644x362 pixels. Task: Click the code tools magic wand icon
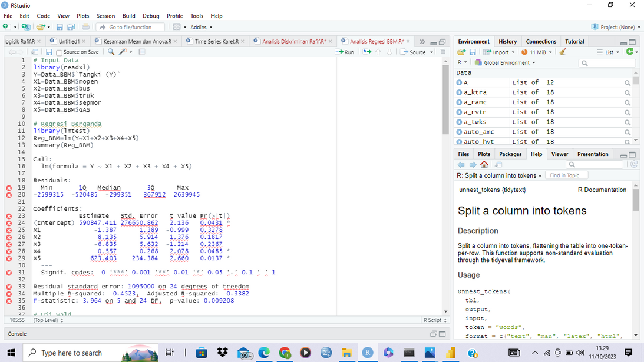pyautogui.click(x=123, y=52)
